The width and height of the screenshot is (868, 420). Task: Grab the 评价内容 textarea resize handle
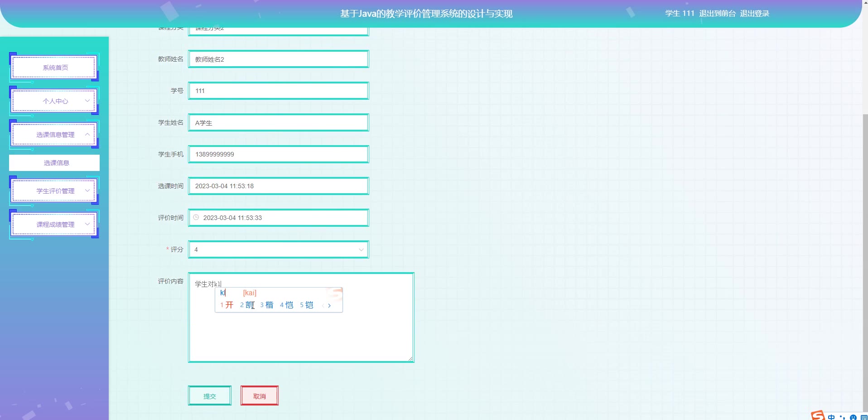click(410, 359)
